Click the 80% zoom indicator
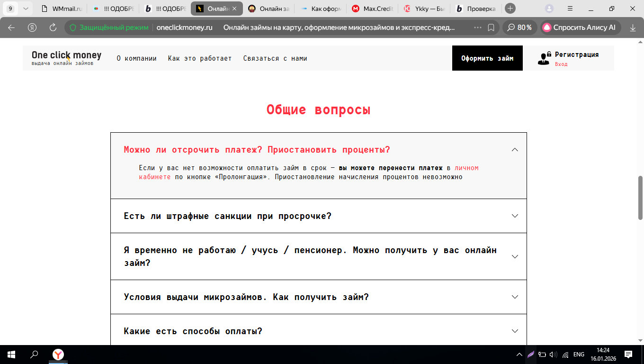The width and height of the screenshot is (644, 364). [x=519, y=27]
